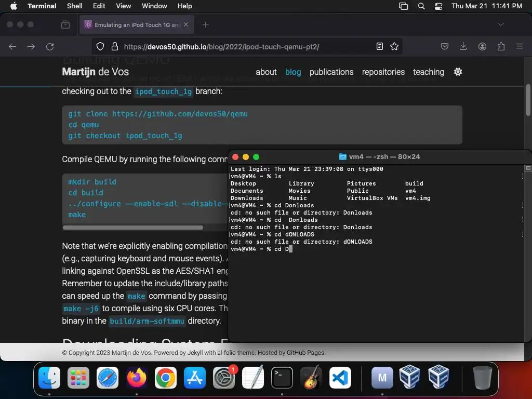
Task: Open Finder from the Dock
Action: [x=49, y=378]
